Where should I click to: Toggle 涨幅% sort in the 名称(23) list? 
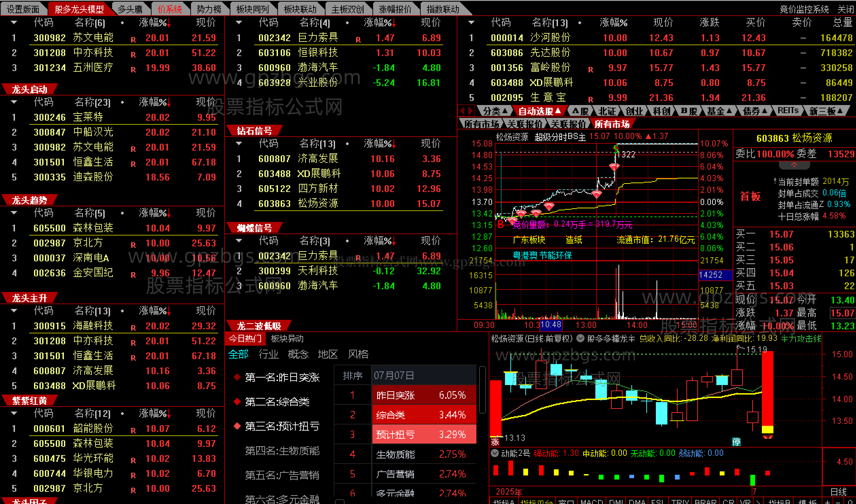(155, 102)
